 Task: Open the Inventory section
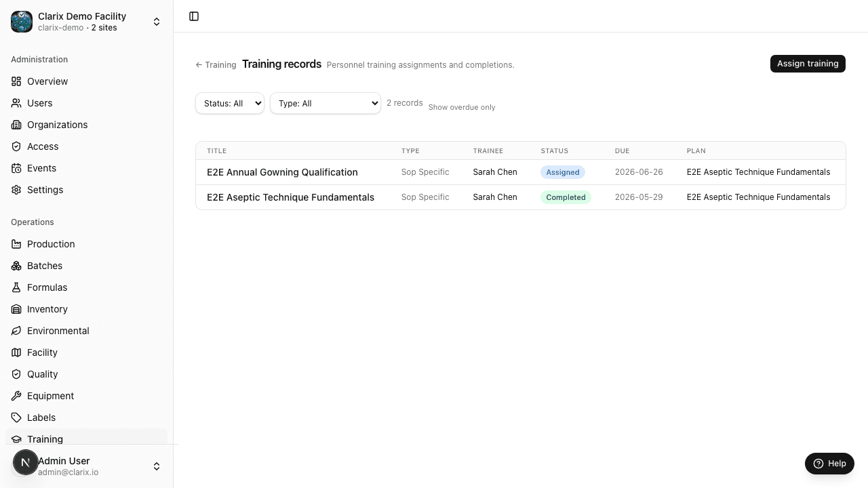pyautogui.click(x=86, y=309)
